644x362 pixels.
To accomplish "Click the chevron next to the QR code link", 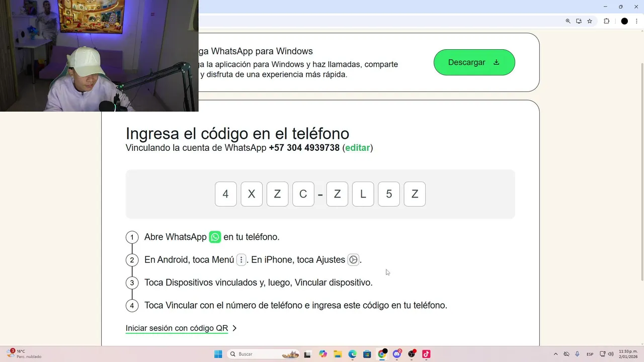I will 234,328.
